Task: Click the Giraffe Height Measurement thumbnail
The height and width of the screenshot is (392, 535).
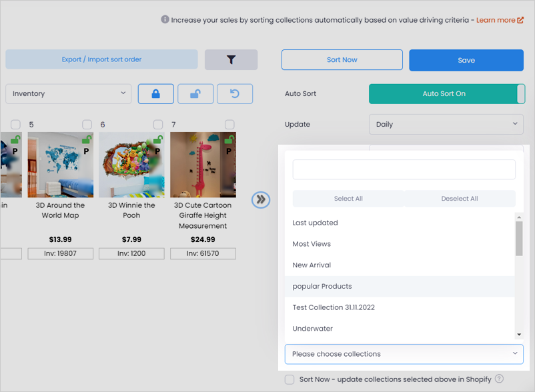Action: point(203,165)
